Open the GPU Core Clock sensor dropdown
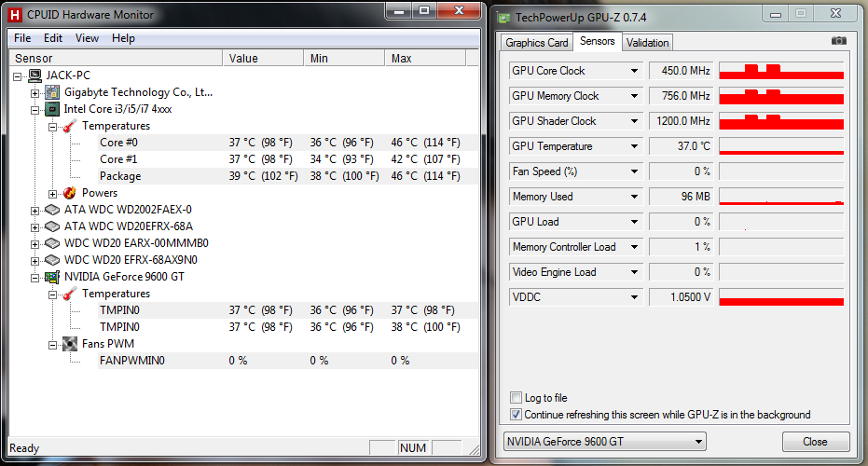Viewport: 868px width, 466px height. coord(634,71)
